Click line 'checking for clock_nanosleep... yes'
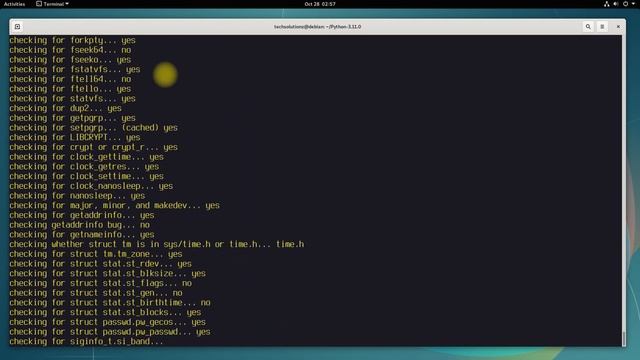This screenshot has height=360, width=640. (x=91, y=186)
